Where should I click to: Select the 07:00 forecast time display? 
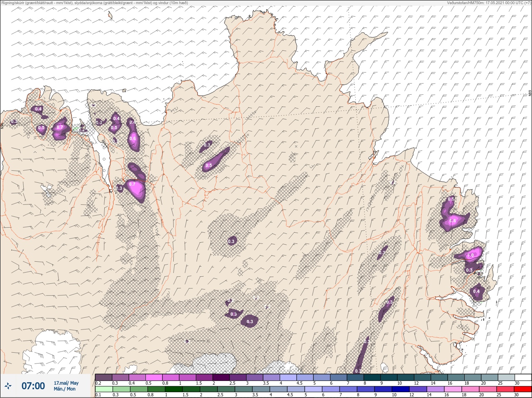[x=33, y=386]
